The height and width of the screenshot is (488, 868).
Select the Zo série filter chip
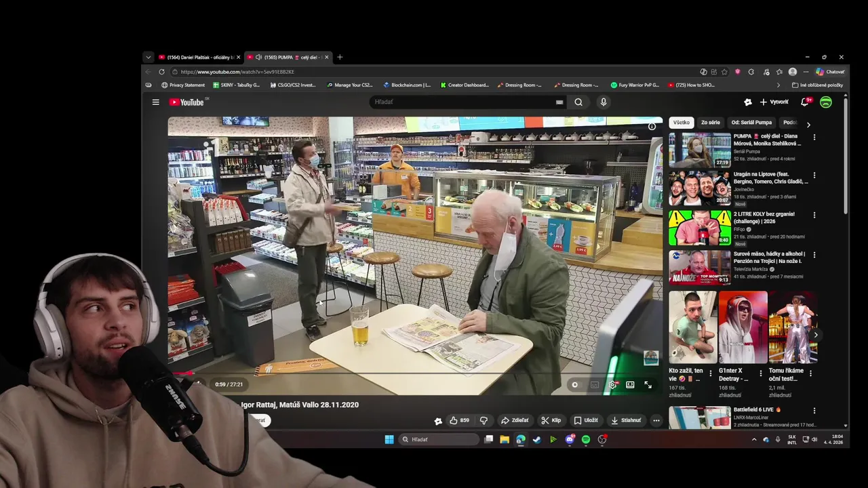[x=711, y=123]
